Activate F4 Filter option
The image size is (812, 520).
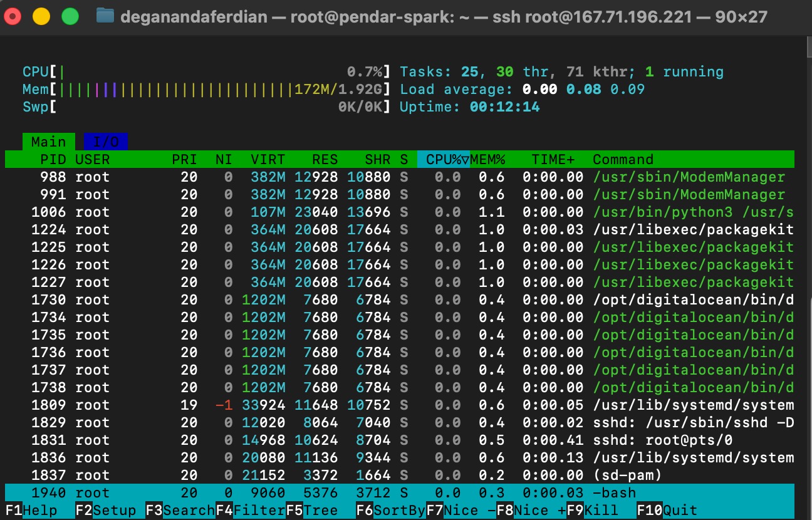(x=249, y=511)
